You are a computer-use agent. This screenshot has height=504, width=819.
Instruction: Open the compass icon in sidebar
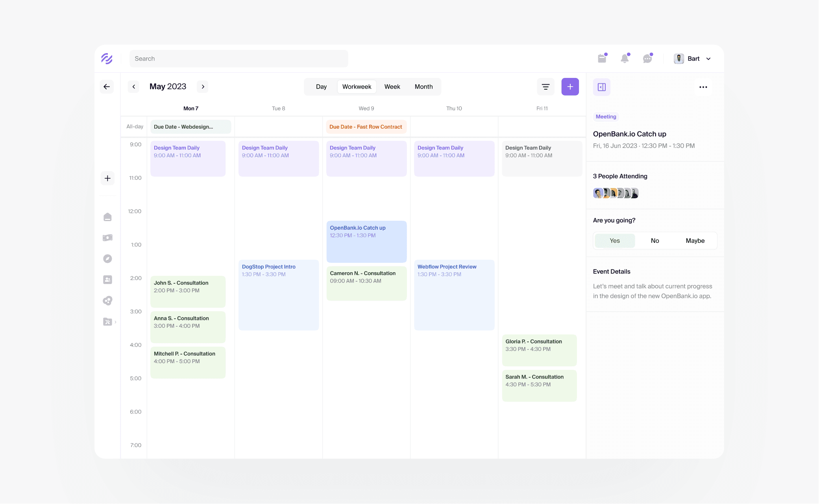[107, 258]
